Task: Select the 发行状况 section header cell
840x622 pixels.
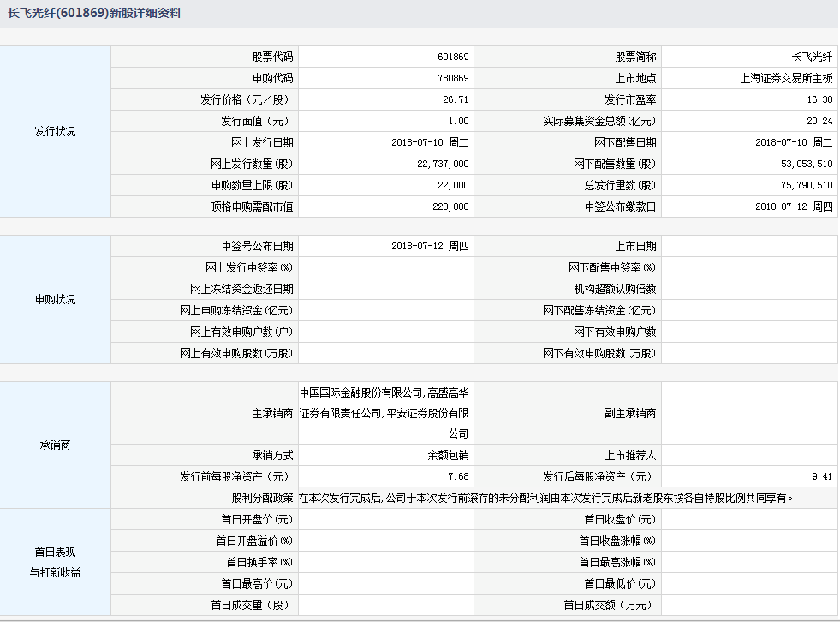Action: [56, 132]
